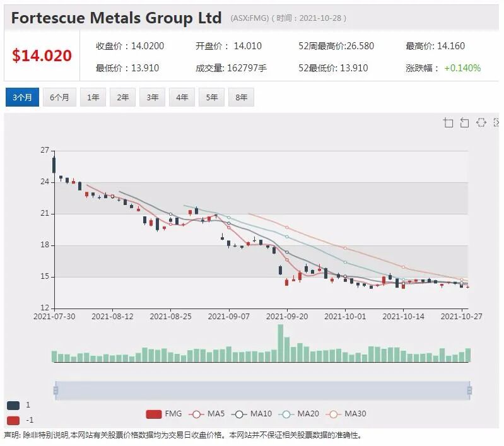Viewport: 504px width, 446px height.
Task: Click the 成交量: 162797手 value
Action: tap(231, 68)
